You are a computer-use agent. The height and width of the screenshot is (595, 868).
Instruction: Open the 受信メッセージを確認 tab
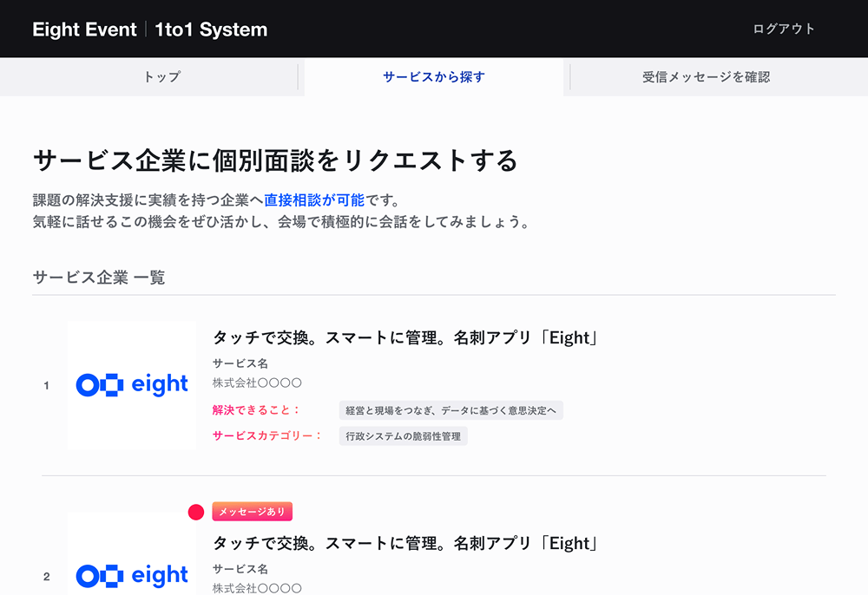point(706,77)
